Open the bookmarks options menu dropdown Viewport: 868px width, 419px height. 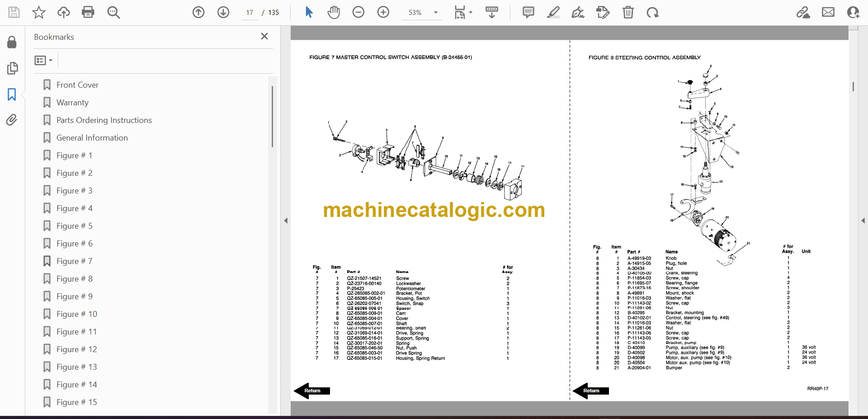pyautogui.click(x=43, y=60)
